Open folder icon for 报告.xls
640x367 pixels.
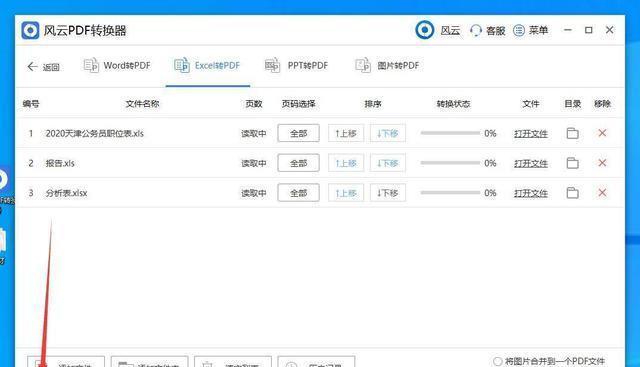click(x=572, y=163)
